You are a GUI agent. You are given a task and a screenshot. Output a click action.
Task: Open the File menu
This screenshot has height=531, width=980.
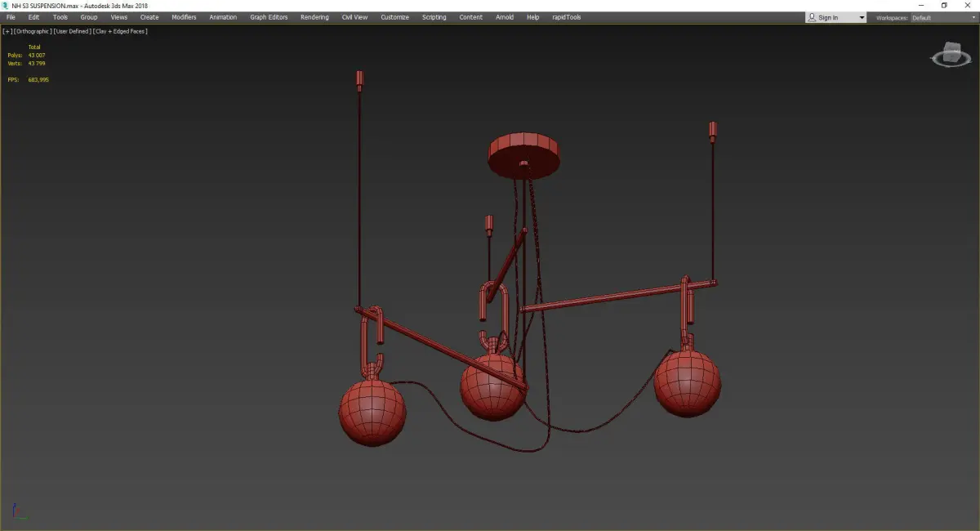coord(11,17)
